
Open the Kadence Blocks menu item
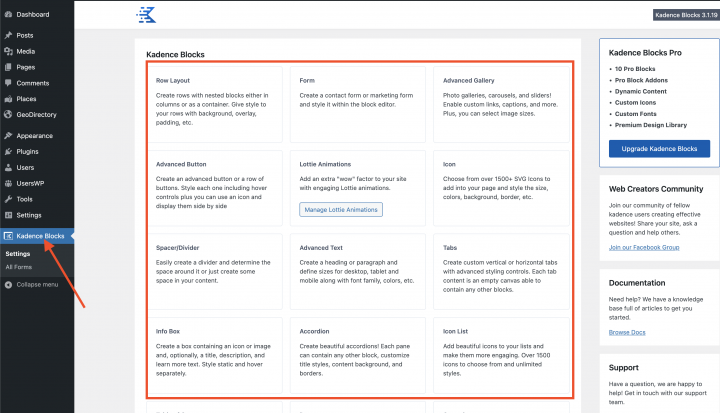point(40,236)
